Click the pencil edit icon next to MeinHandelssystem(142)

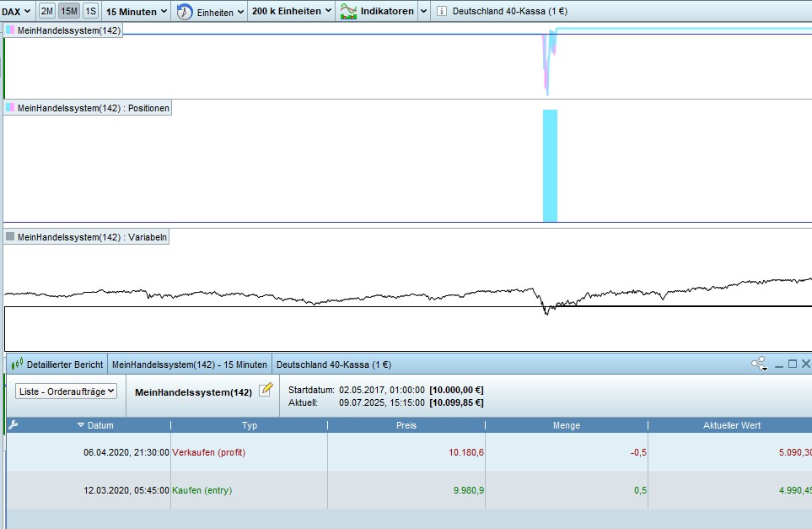click(266, 390)
